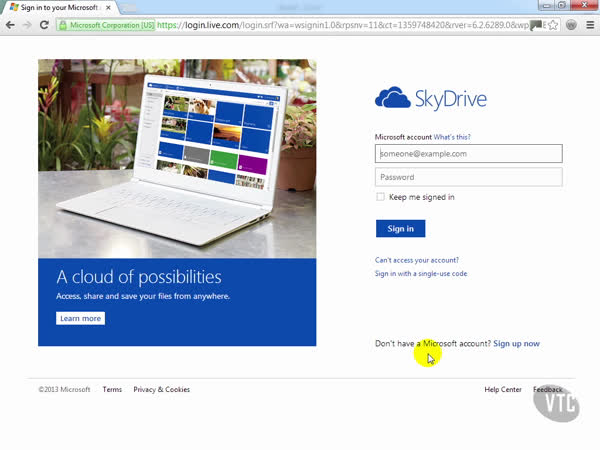Viewport: 600px width, 450px height.
Task: Open the Chrome menu hamburger icon
Action: (x=590, y=25)
